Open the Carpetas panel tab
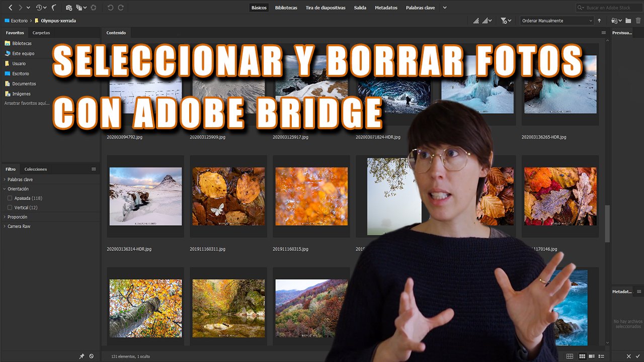Image resolution: width=644 pixels, height=362 pixels. (x=41, y=33)
